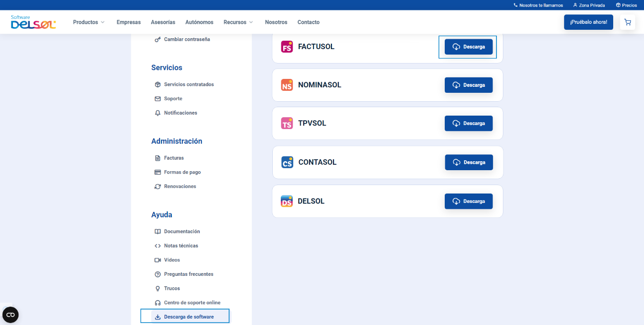Click the DELSOL application icon
This screenshot has width=644, height=325.
pos(287,201)
